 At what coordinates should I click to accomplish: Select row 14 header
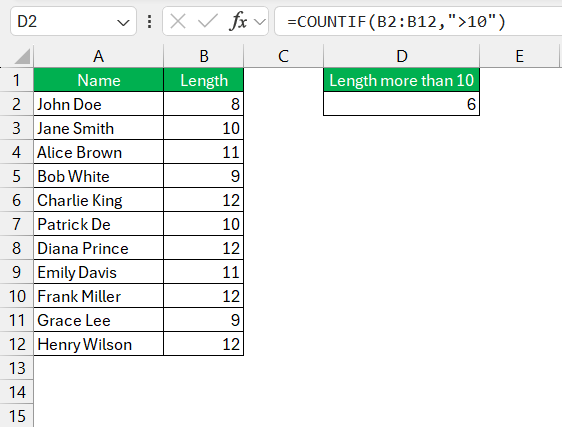pos(16,392)
